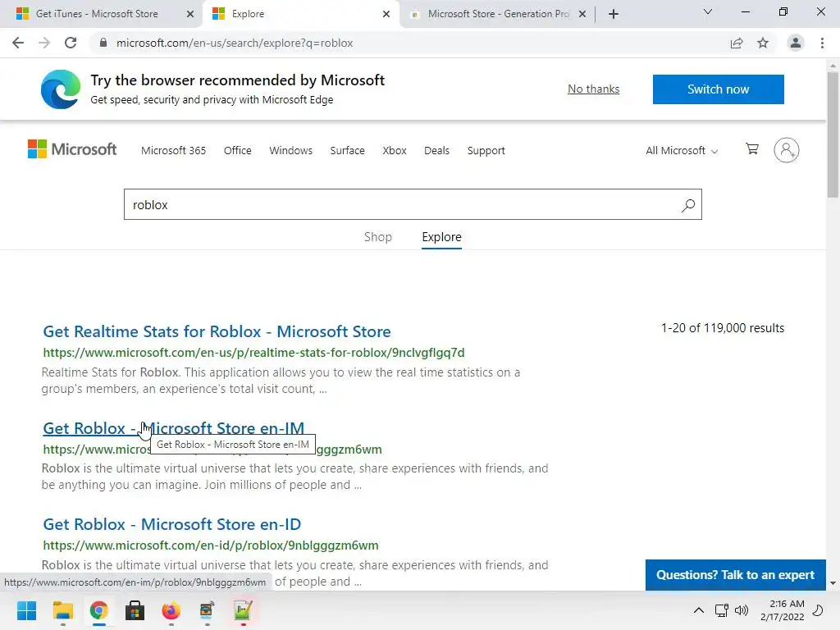Reload the current page
The width and height of the screenshot is (840, 630).
[71, 43]
